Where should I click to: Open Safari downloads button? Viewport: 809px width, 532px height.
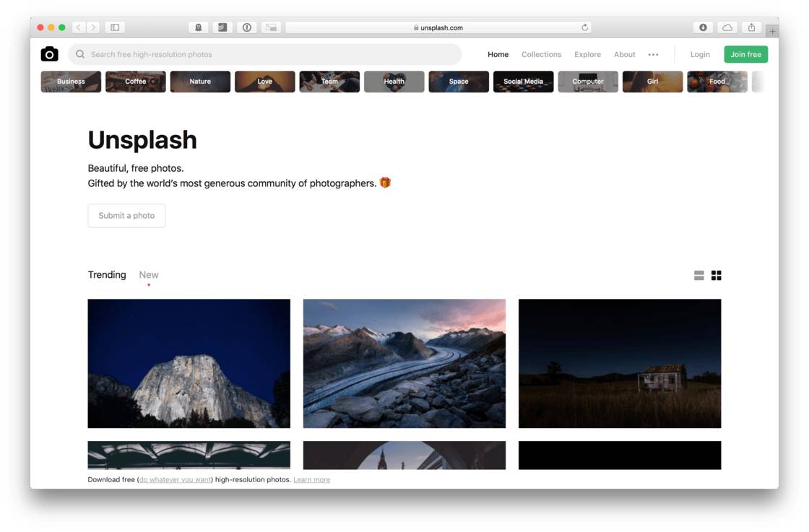(x=703, y=27)
